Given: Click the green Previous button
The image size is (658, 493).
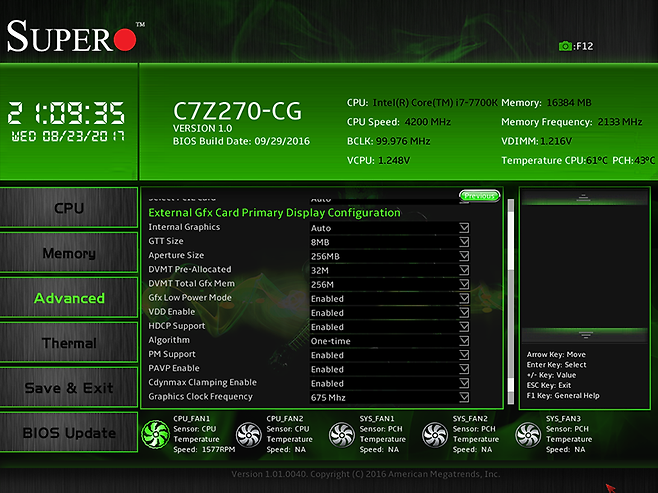Looking at the screenshot, I should 479,196.
